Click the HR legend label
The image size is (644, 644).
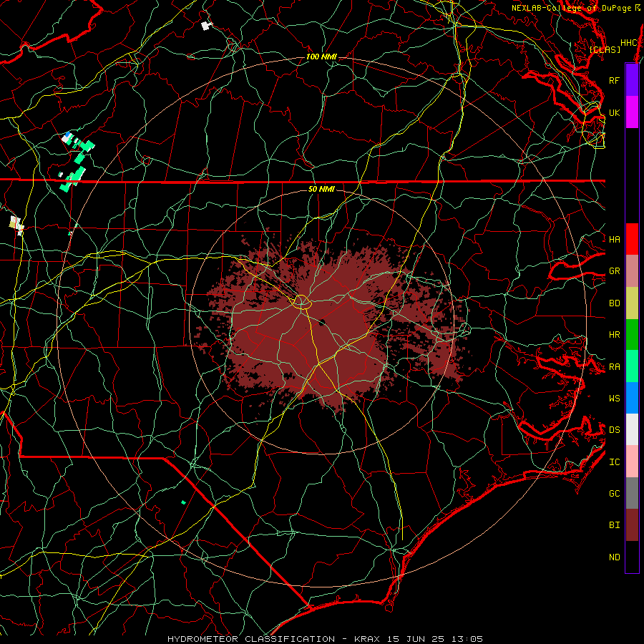pos(614,335)
